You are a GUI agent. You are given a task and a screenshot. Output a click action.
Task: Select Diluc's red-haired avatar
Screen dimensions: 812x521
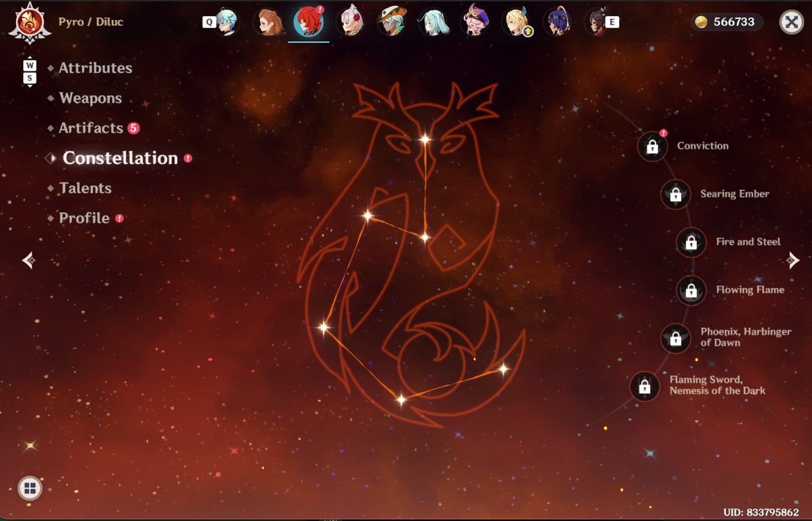(x=309, y=22)
